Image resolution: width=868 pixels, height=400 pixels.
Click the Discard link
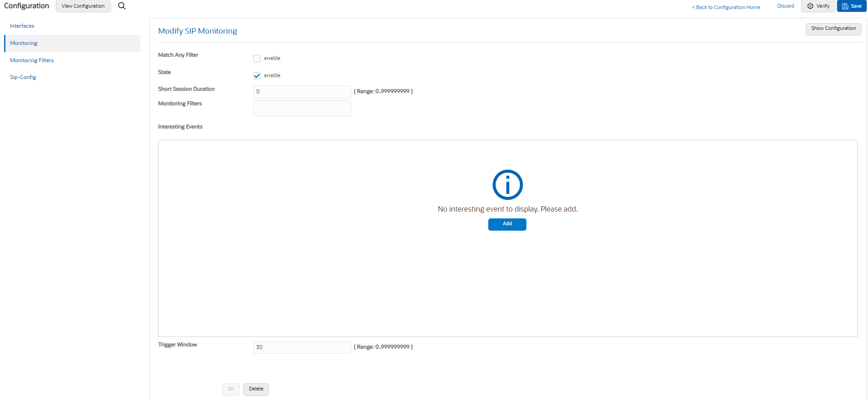pos(786,6)
